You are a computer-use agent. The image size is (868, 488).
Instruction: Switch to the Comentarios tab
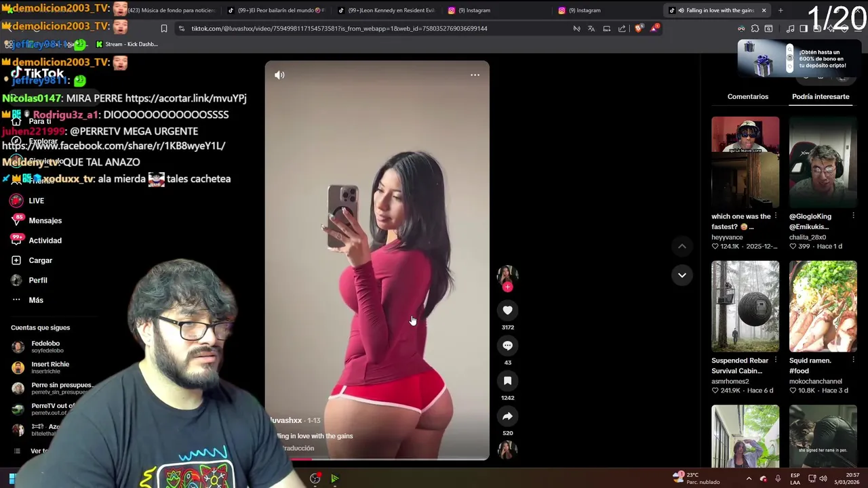(748, 96)
